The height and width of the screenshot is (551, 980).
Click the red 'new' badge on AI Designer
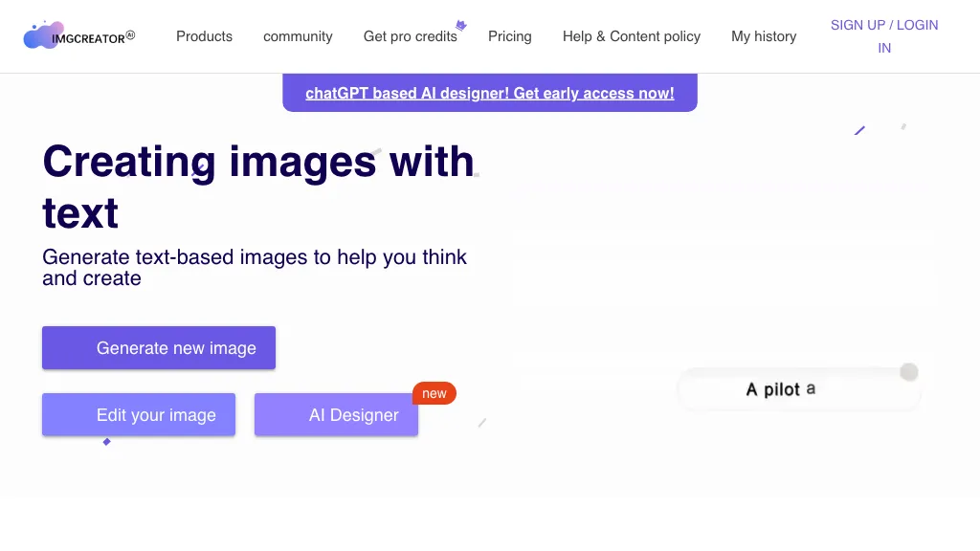click(x=434, y=393)
